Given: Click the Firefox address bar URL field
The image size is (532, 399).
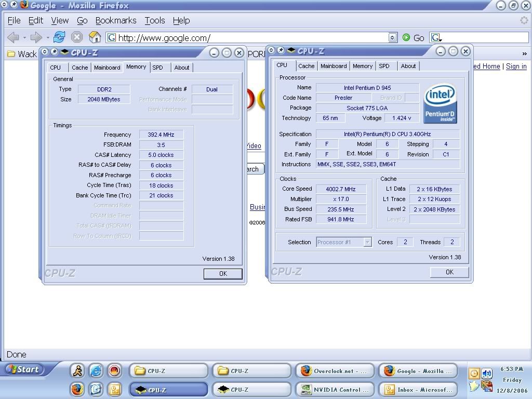Looking at the screenshot, I should (x=252, y=37).
